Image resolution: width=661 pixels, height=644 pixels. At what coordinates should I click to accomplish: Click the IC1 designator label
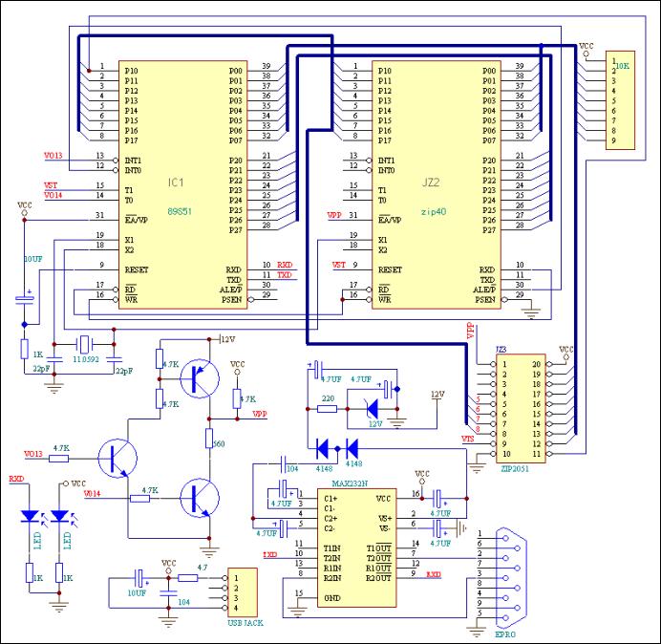point(176,182)
